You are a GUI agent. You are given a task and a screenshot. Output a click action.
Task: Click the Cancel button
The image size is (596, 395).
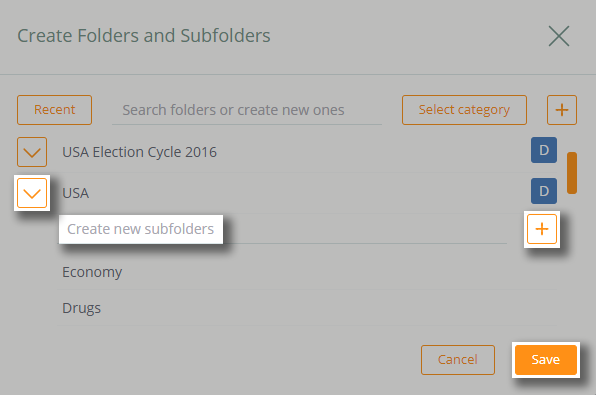click(x=458, y=360)
